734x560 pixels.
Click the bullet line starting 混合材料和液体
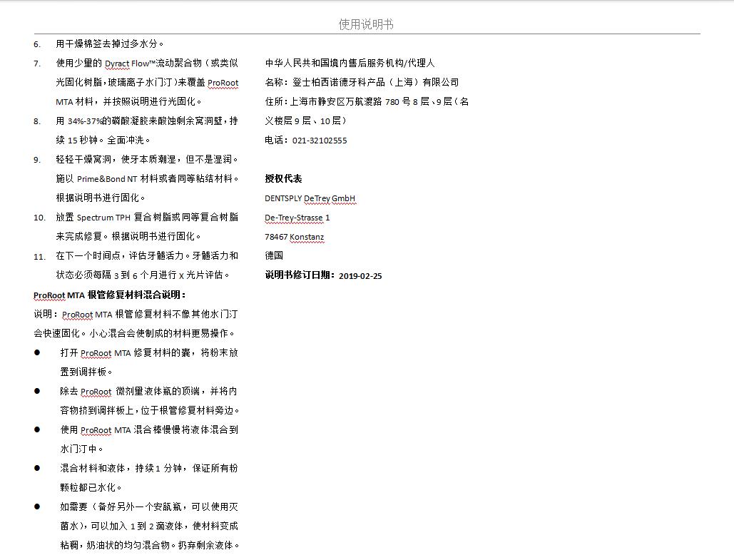click(148, 468)
